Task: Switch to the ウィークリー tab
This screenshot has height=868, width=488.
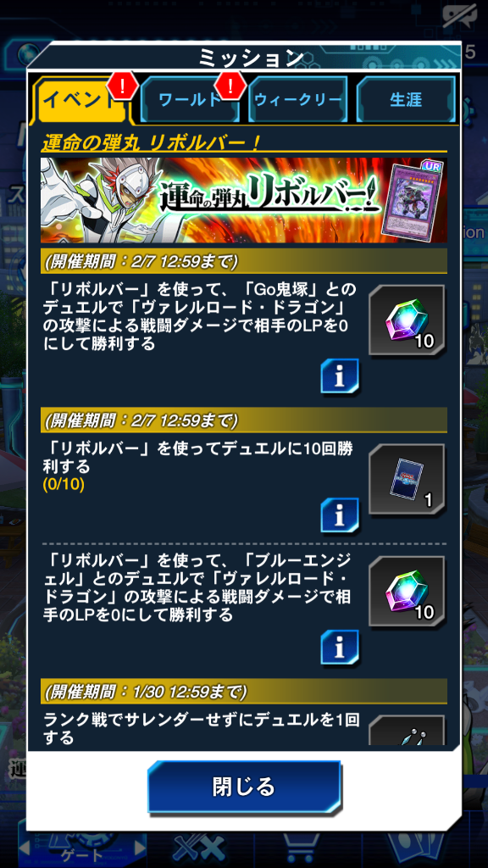Action: click(x=297, y=100)
